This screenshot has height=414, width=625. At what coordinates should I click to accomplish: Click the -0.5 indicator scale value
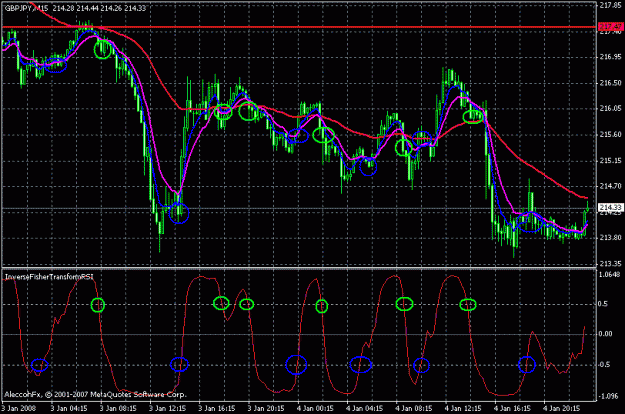[x=604, y=365]
